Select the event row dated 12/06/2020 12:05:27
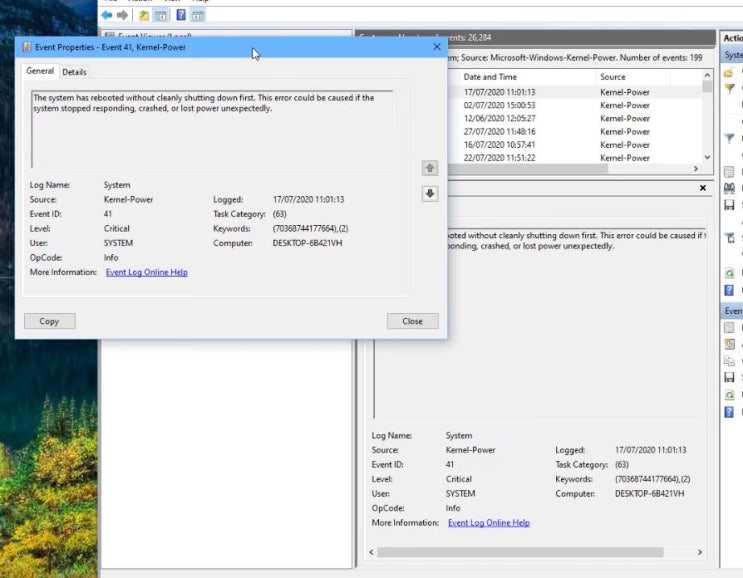 point(574,118)
